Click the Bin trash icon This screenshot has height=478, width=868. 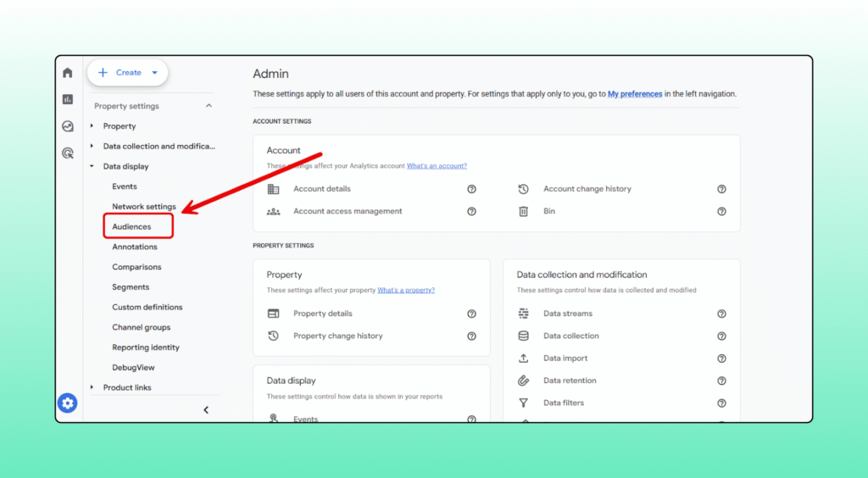(x=524, y=211)
